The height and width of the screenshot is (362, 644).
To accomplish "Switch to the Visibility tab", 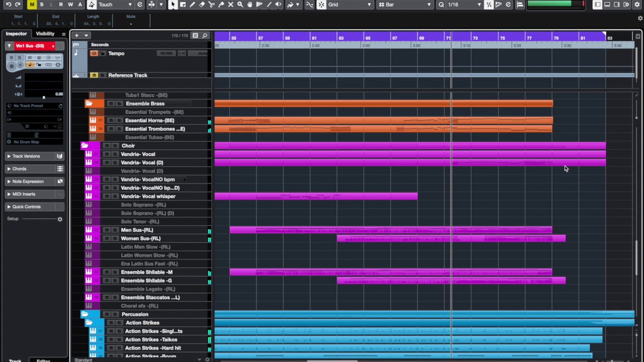I will click(45, 34).
